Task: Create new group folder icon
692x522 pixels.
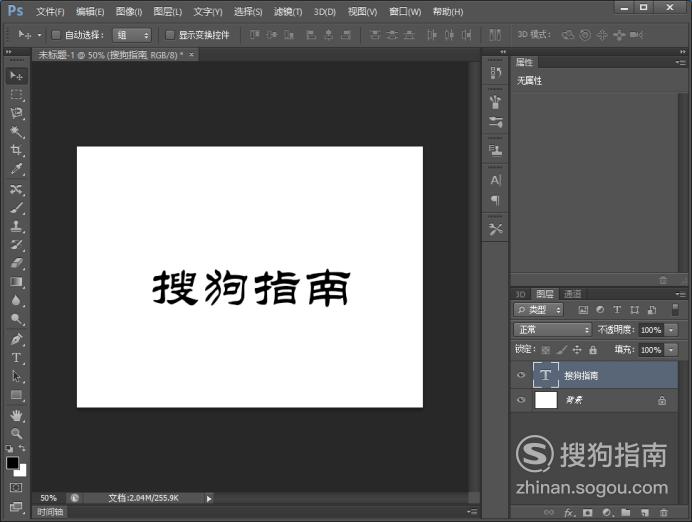Action: 625,512
